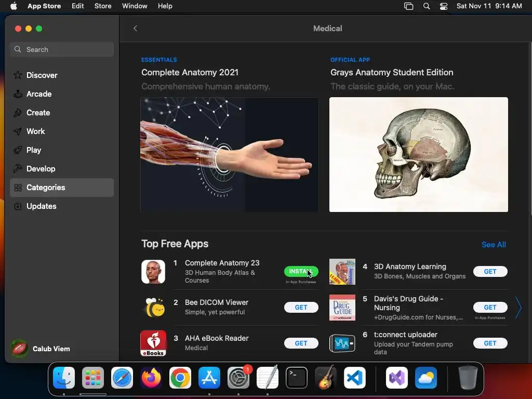Open the Play rocket icon
Image resolution: width=532 pixels, height=399 pixels.
coord(18,150)
